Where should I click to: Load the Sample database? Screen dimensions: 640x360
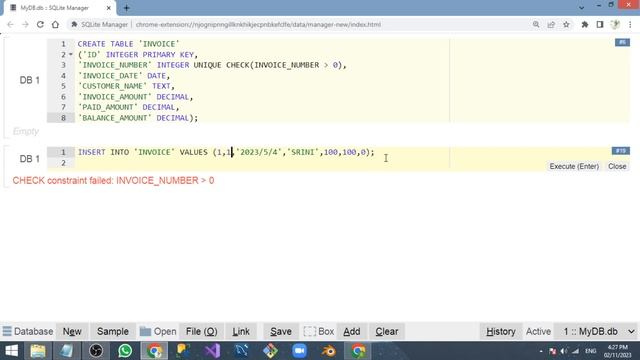click(x=113, y=331)
